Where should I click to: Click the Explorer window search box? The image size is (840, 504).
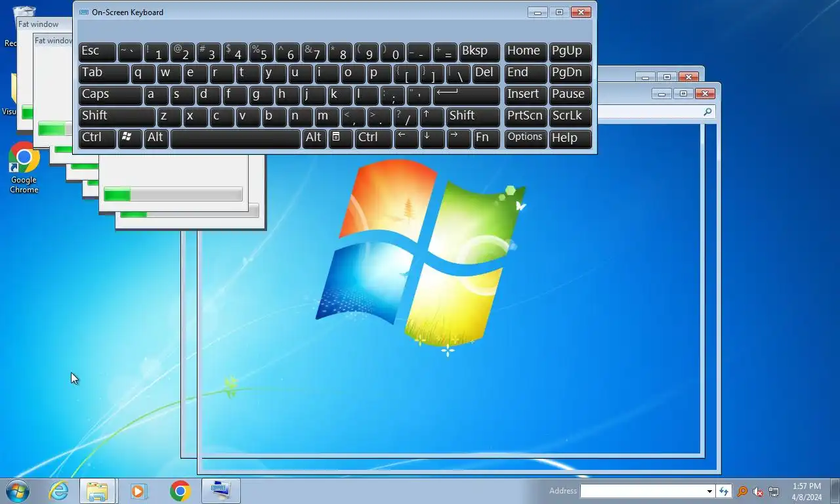point(658,112)
